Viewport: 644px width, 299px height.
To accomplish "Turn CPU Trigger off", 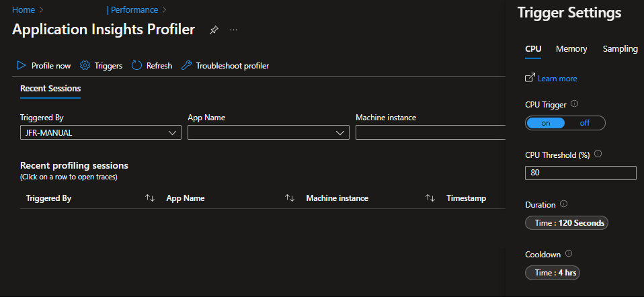I will tap(584, 123).
